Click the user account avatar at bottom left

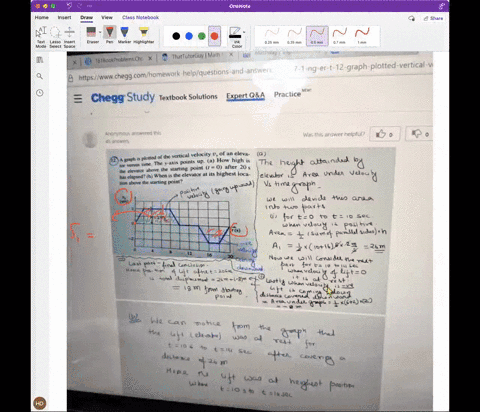tap(40, 403)
